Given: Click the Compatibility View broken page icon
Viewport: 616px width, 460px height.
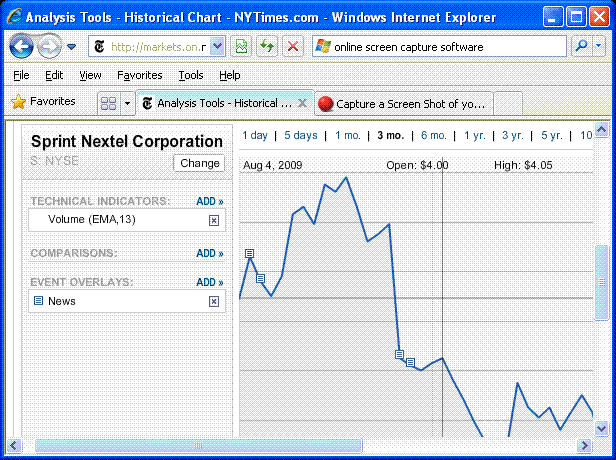Looking at the screenshot, I should [x=241, y=47].
